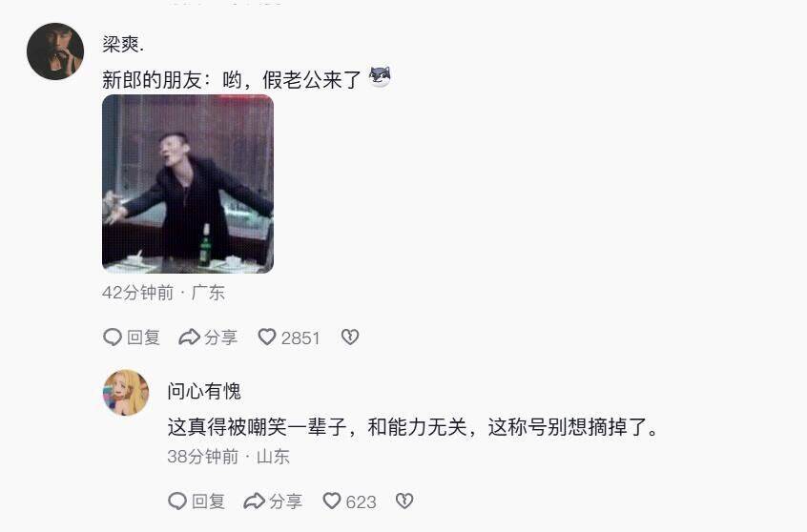
Task: Click the share arrow under 问心有愧's comment
Action: click(x=255, y=501)
